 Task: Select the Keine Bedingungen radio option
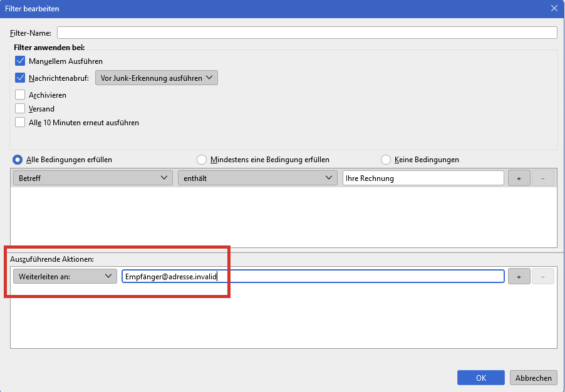click(386, 160)
